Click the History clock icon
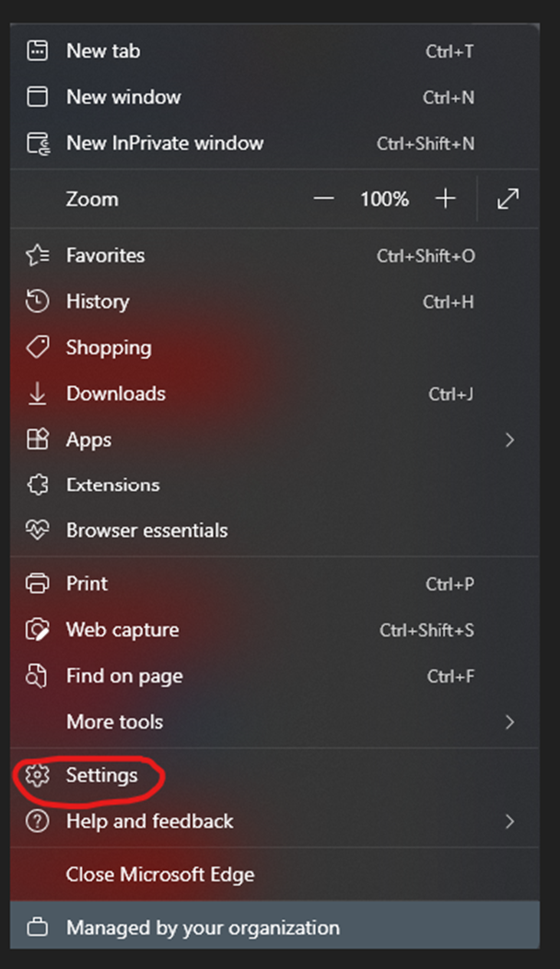Screen dimensions: 560x969 point(37,301)
